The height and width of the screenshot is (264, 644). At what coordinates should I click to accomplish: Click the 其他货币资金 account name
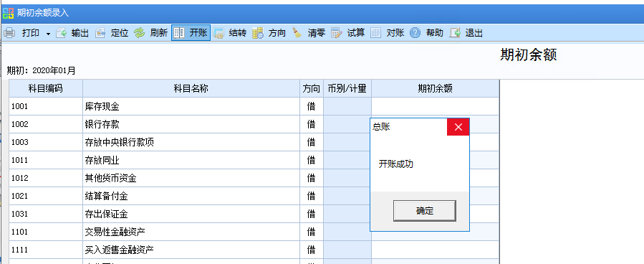110,178
